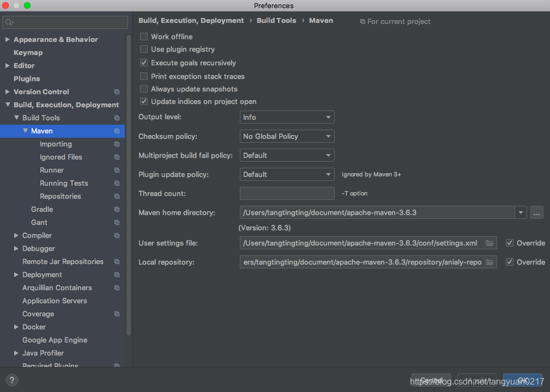Uncheck Execute goals recursively
550x392 pixels.
(144, 63)
